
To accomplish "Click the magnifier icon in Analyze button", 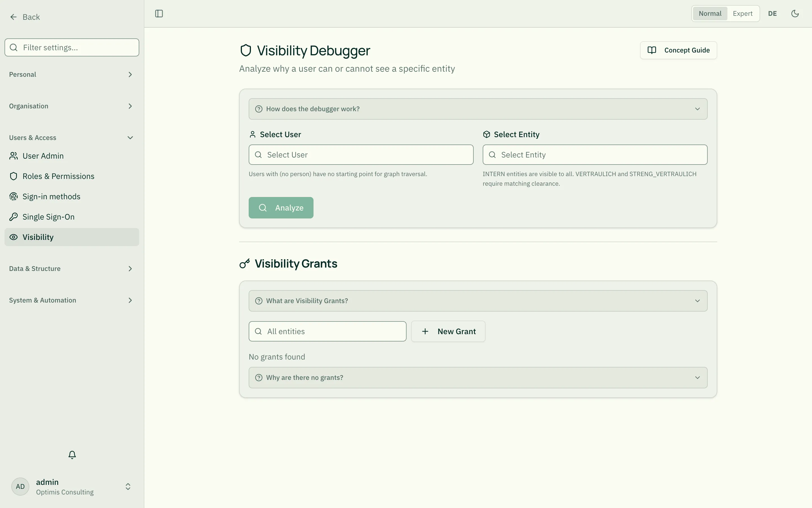I will click(263, 208).
